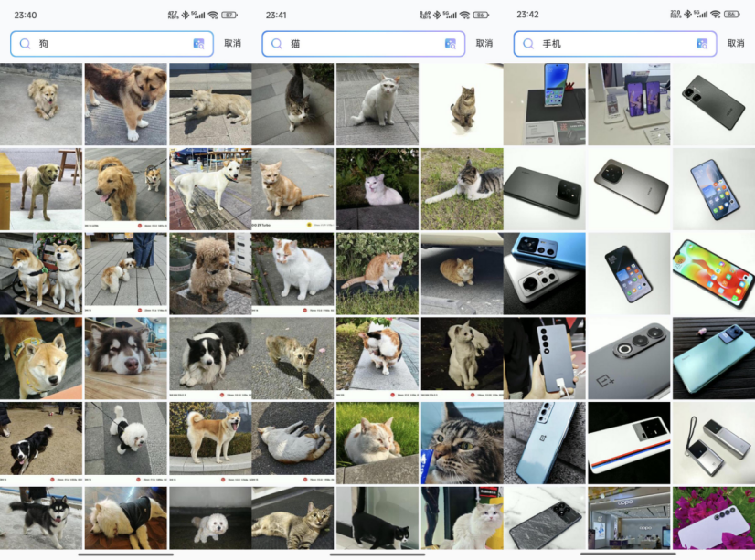Tap the image search icon in the 手机 search bar
The height and width of the screenshot is (560, 755).
pyautogui.click(x=702, y=44)
